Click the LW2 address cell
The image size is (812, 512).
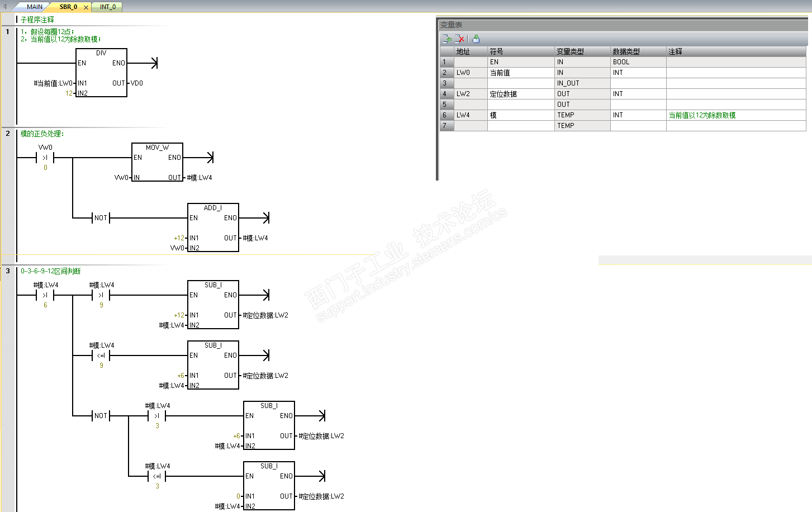[x=471, y=94]
